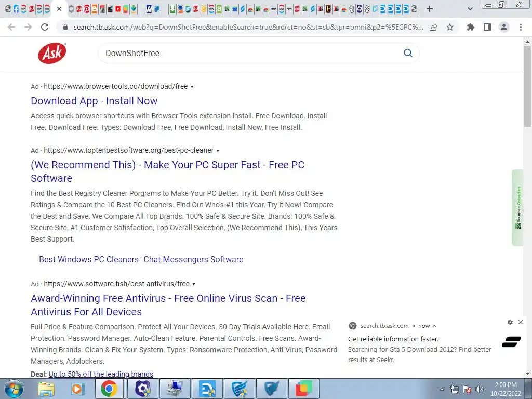
Task: Expand the software.fish ad dropdown arrow
Action: 194,284
